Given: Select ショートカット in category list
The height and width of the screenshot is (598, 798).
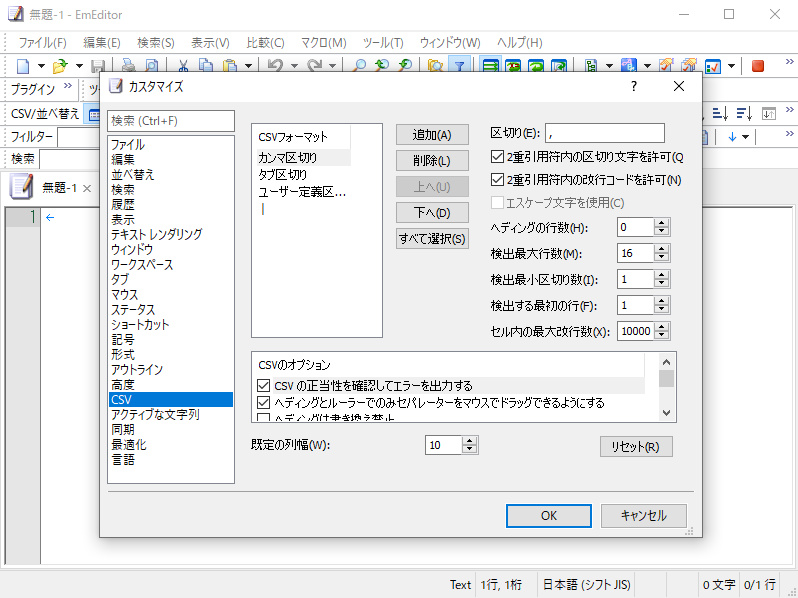Looking at the screenshot, I should (x=140, y=325).
